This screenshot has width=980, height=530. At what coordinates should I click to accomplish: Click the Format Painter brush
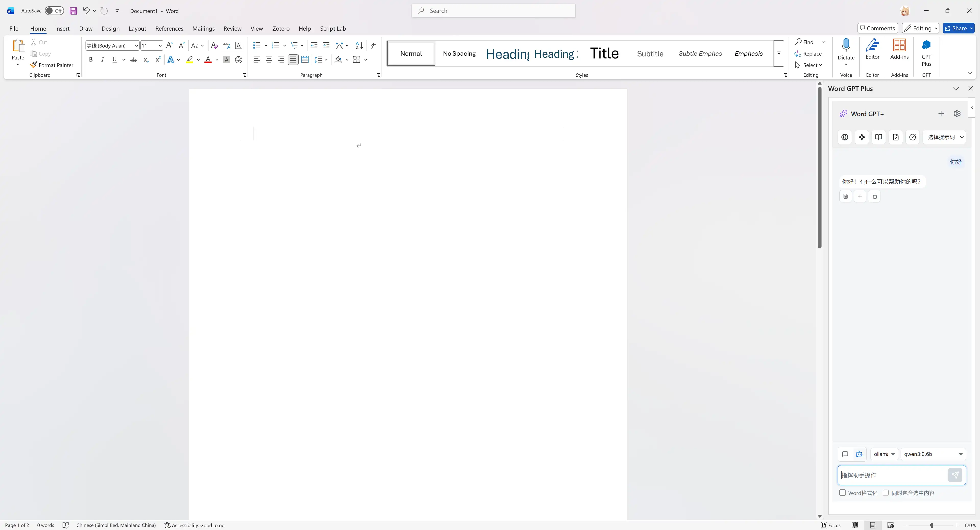pyautogui.click(x=52, y=65)
